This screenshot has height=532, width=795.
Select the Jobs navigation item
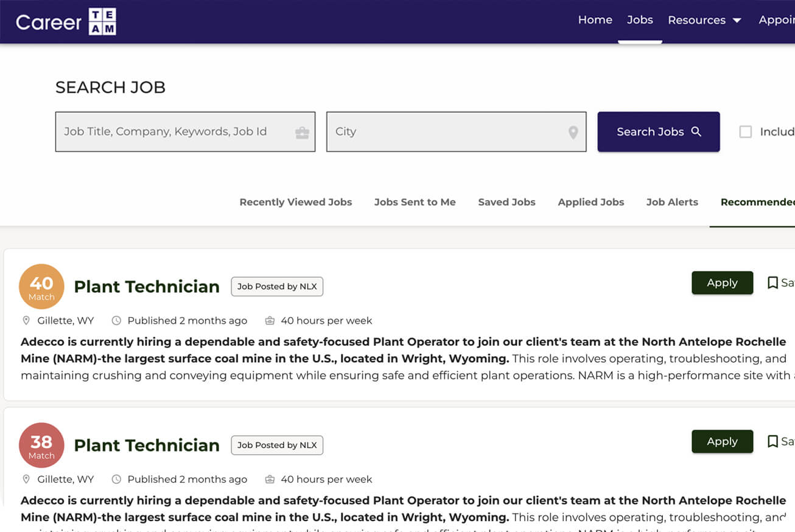point(640,20)
